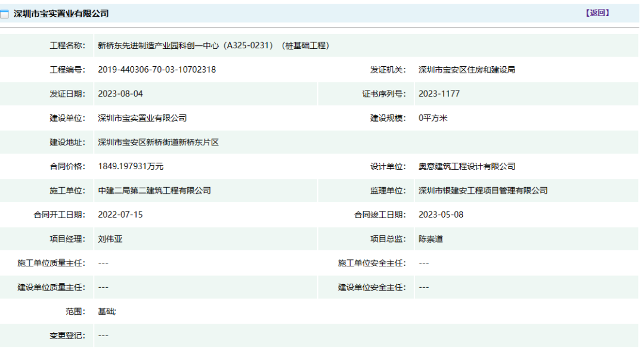Click project manager name 刘伟亚
The height and width of the screenshot is (351, 644).
110,239
